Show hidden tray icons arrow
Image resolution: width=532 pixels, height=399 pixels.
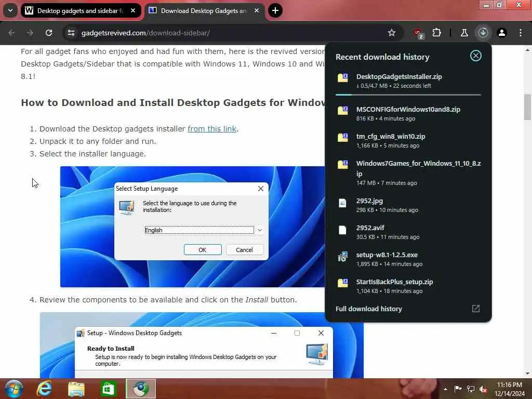pos(445,389)
